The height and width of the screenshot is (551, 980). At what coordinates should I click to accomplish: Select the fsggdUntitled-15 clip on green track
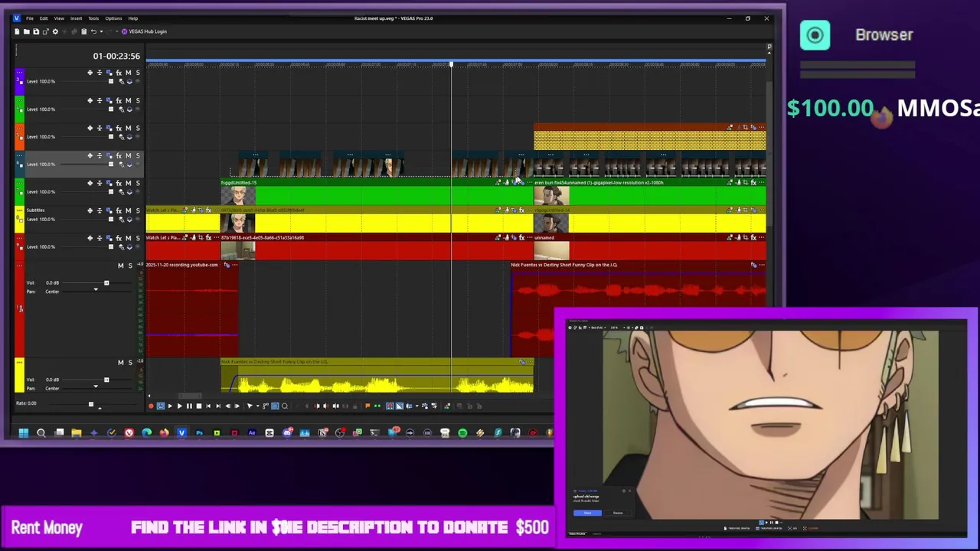click(x=376, y=193)
